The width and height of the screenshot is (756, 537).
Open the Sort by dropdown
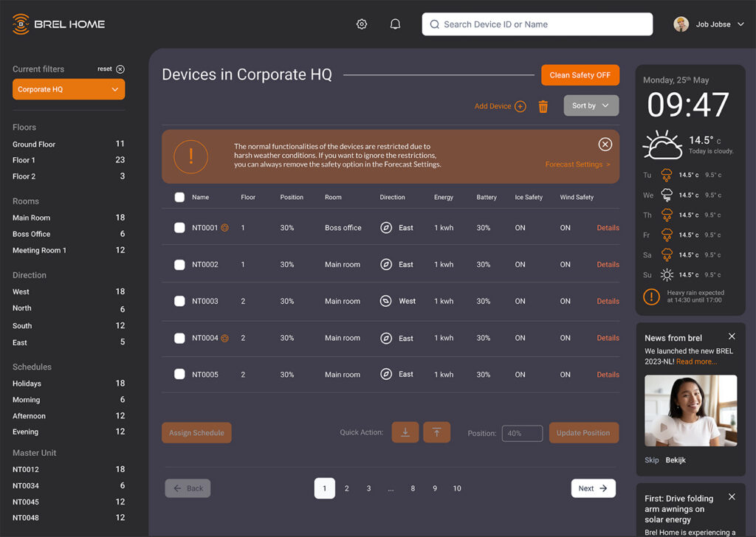pos(591,105)
